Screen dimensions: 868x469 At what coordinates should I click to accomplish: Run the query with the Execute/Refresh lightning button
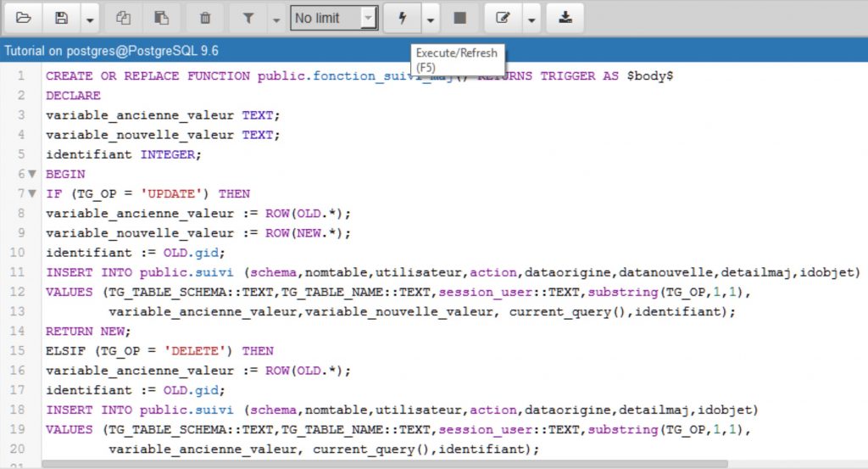402,18
